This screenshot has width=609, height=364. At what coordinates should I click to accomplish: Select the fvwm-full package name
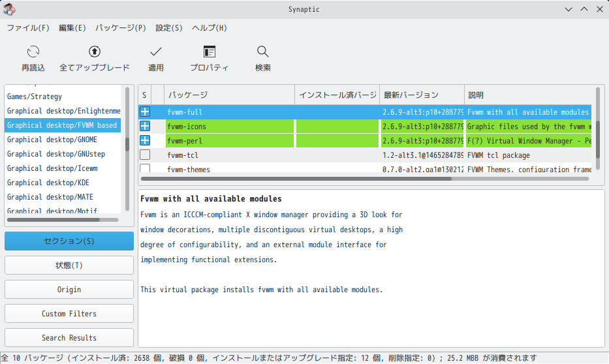point(185,112)
